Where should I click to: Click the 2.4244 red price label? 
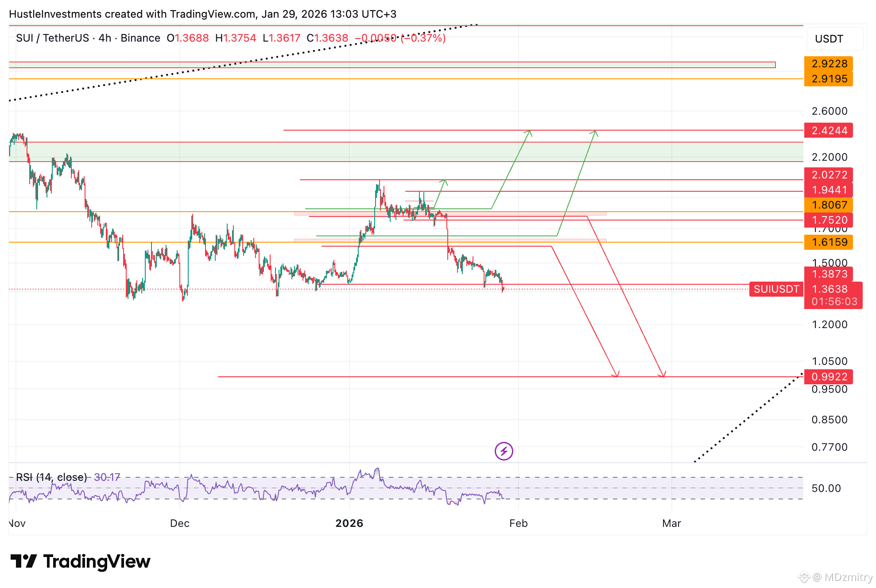[829, 131]
